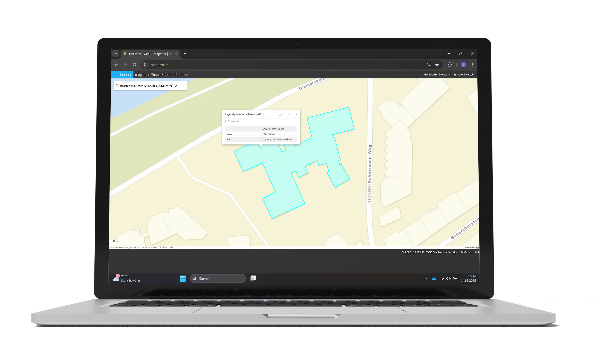
Task: Bookmark page with the star icon
Action: pos(437,65)
